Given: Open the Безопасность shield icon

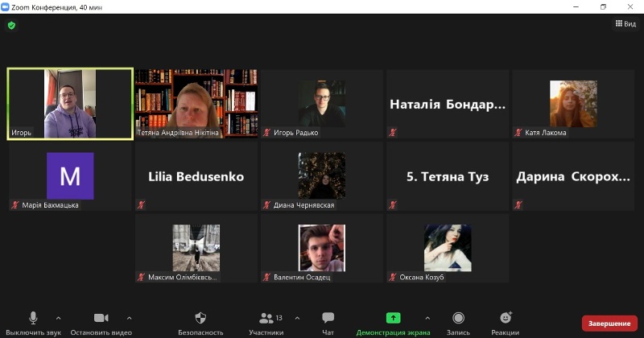Looking at the screenshot, I should [x=200, y=317].
